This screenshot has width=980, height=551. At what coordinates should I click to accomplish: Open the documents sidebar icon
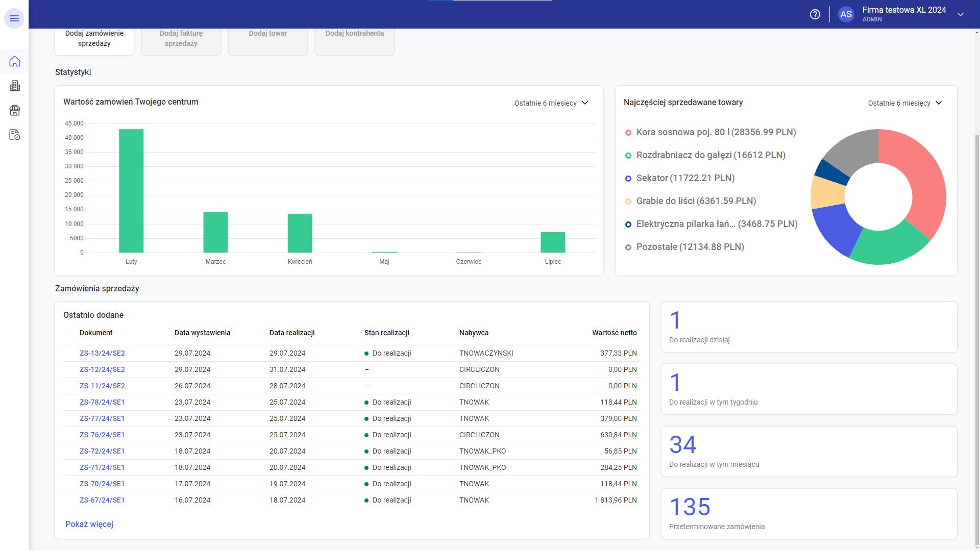pos(14,135)
